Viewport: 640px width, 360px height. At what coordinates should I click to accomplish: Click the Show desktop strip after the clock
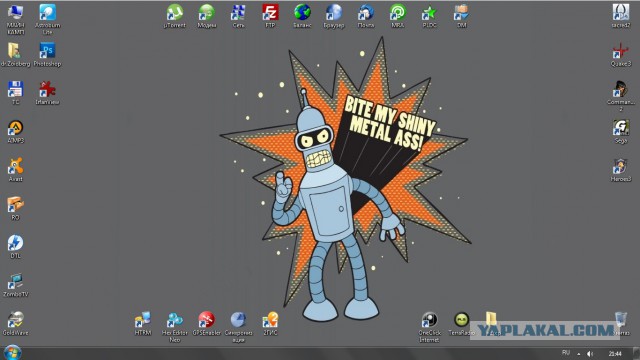[x=636, y=353]
